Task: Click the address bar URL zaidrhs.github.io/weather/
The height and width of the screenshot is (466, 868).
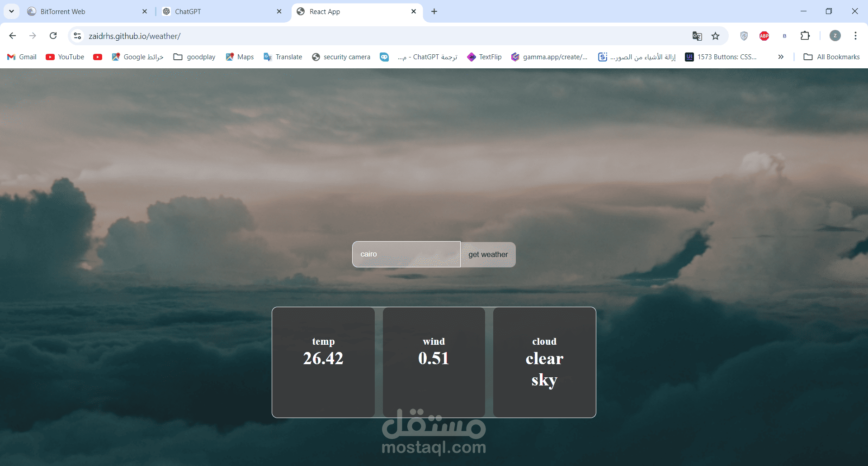Action: coord(135,36)
